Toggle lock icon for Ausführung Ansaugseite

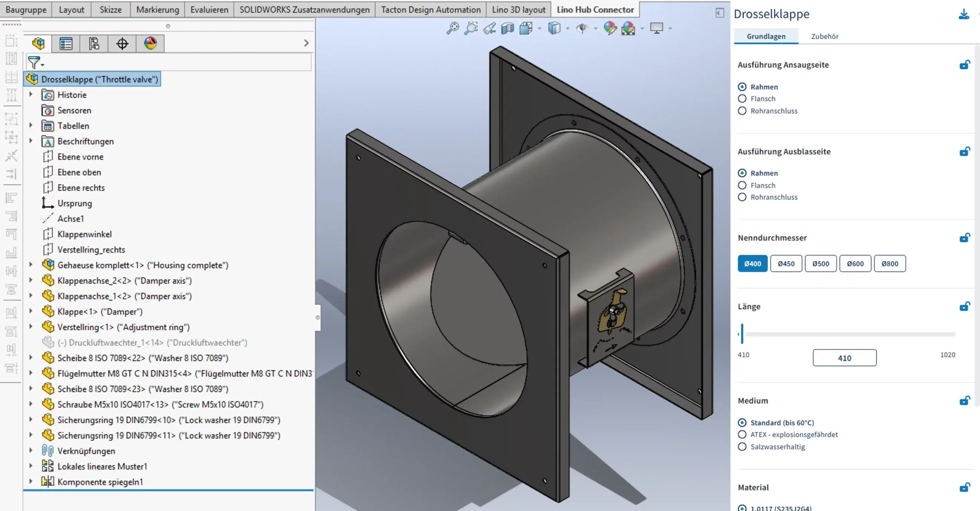click(x=965, y=65)
